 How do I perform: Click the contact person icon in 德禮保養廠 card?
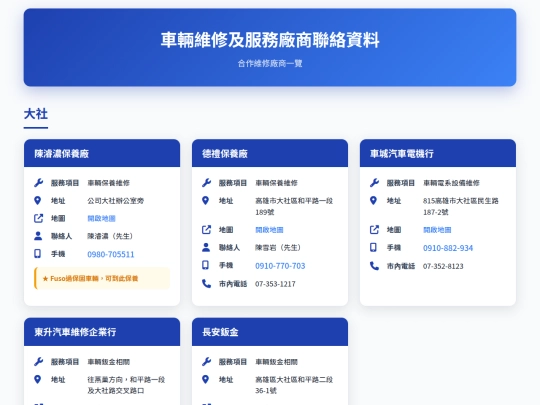click(206, 247)
